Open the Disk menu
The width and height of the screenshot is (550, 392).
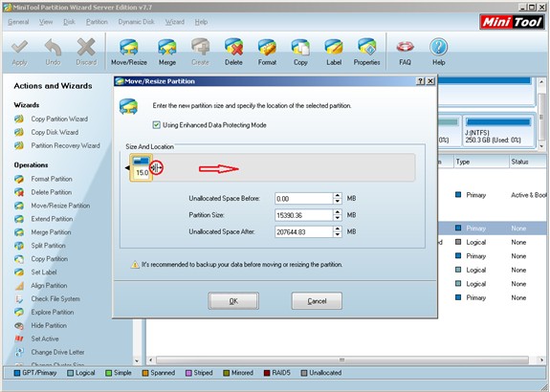point(69,22)
